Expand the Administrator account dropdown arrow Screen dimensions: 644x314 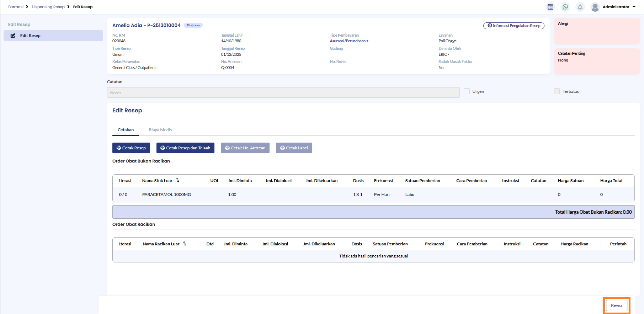tap(634, 7)
